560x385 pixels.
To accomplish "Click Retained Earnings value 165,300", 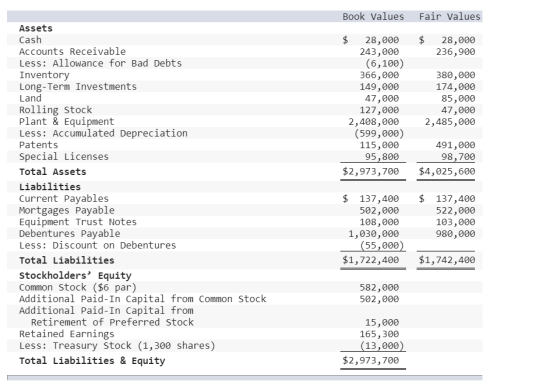I will point(379,334).
